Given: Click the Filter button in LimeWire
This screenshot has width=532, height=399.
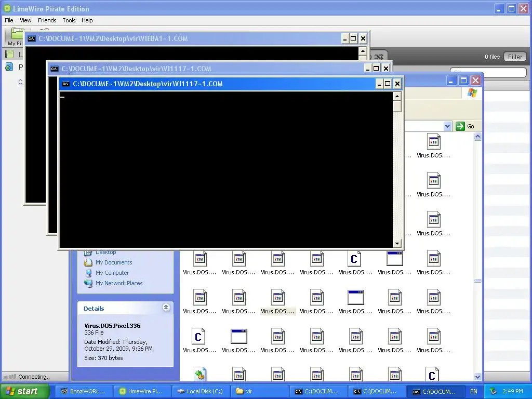Looking at the screenshot, I should pyautogui.click(x=515, y=57).
